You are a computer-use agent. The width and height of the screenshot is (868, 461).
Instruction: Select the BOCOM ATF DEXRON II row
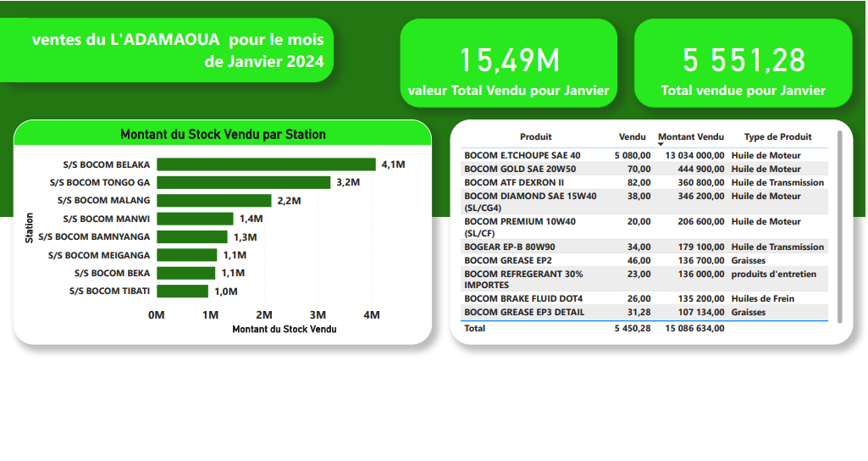click(644, 182)
